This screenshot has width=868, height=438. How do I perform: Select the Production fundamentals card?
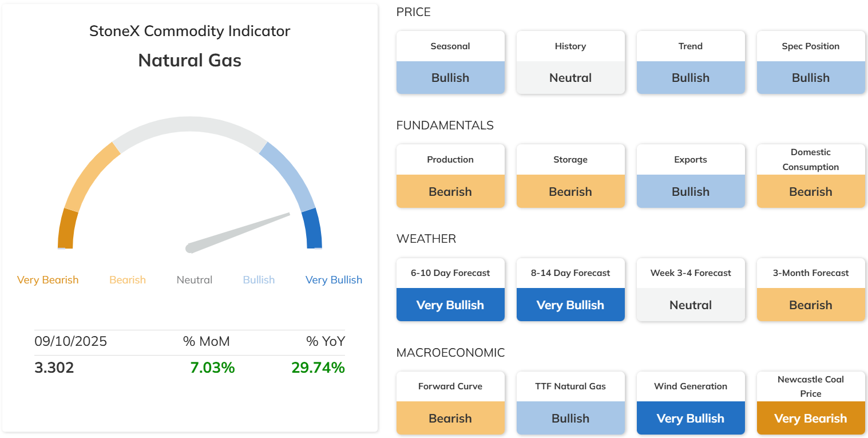[x=450, y=176]
